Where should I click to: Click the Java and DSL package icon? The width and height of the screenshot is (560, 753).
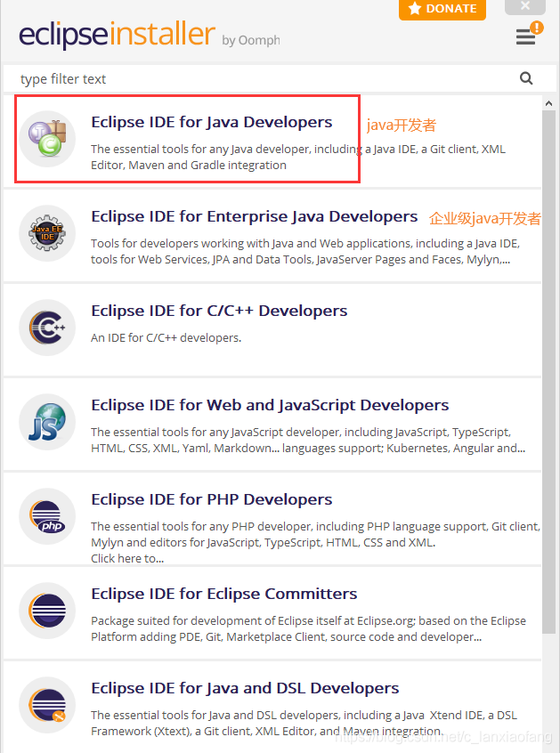[47, 705]
